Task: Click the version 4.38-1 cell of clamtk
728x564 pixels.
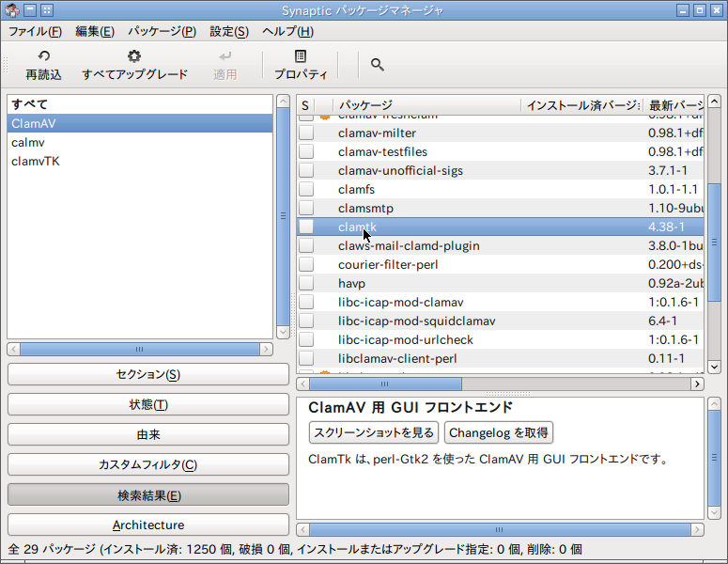Action: coord(666,227)
